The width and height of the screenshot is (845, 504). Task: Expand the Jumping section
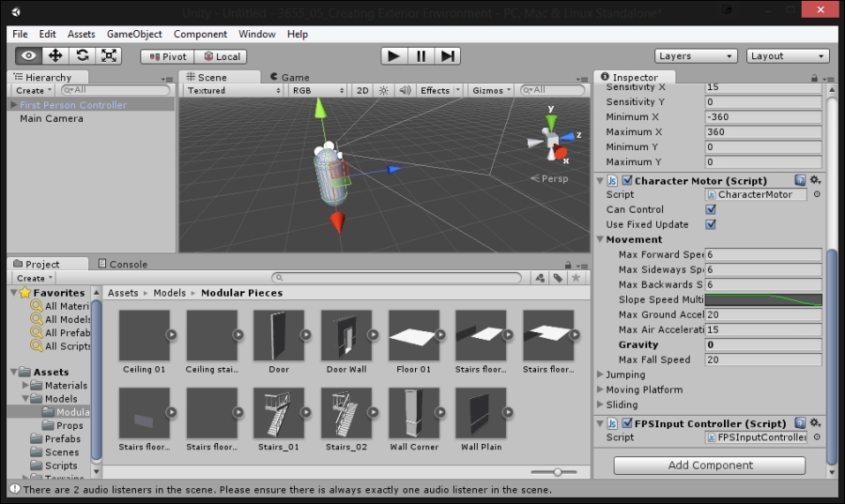click(x=600, y=374)
